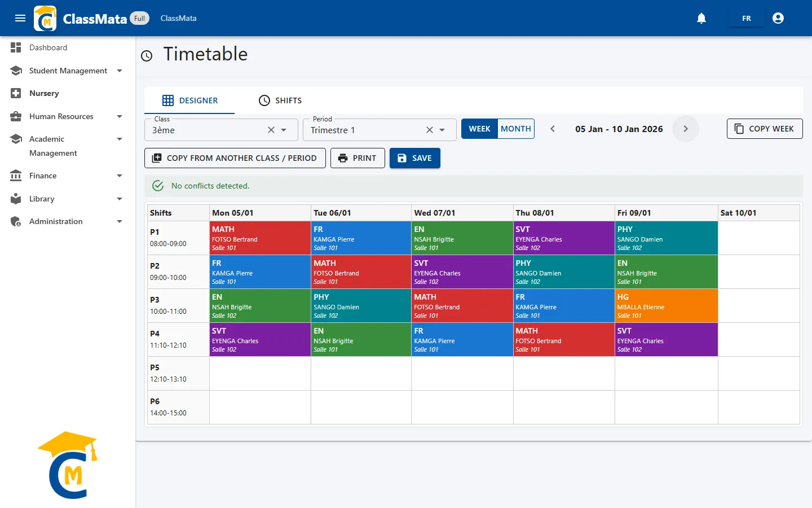
Task: Select the DESIGNER tab
Action: (189, 100)
